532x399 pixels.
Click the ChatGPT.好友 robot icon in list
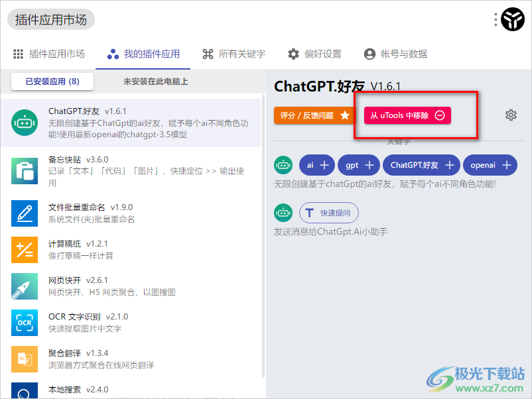25,123
